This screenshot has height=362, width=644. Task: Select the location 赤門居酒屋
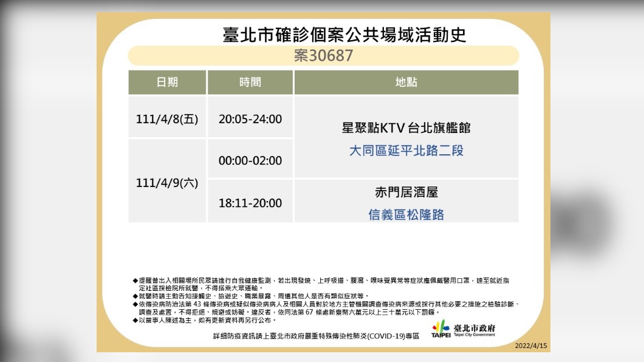point(406,192)
